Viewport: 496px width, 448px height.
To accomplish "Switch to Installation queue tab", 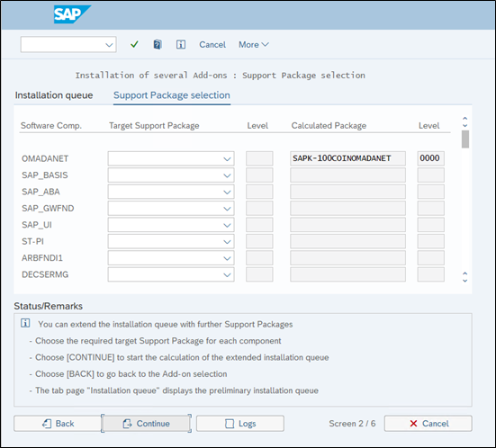I will point(54,95).
